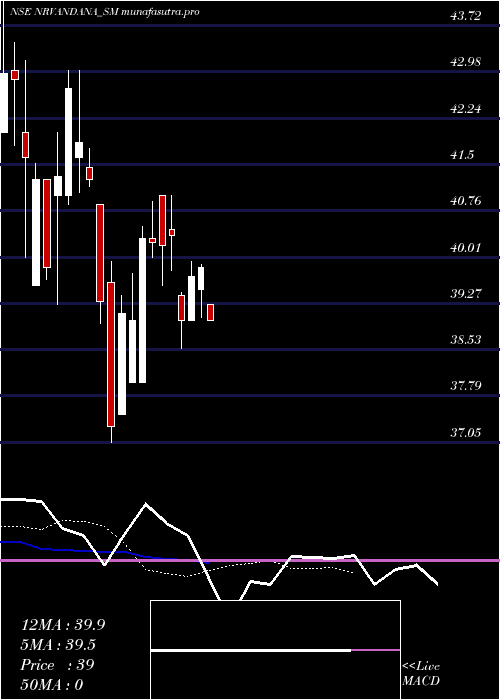Click the 42.98 price axis label
The width and height of the screenshot is (500, 700).
(x=466, y=62)
